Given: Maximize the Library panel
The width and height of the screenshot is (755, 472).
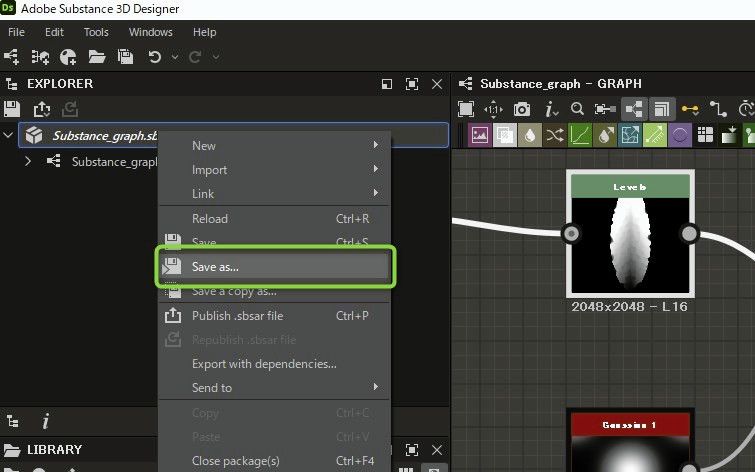Looking at the screenshot, I should coord(412,450).
